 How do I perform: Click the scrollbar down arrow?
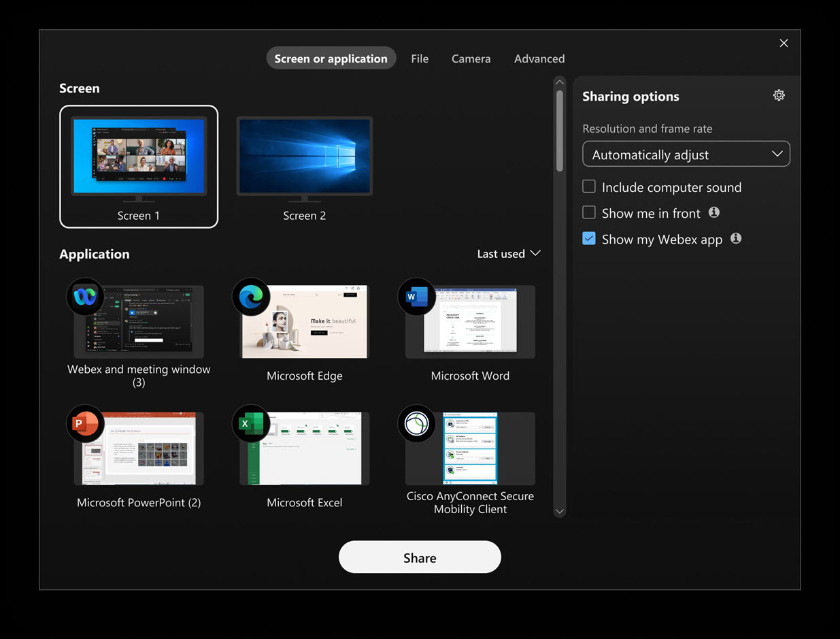[x=560, y=511]
